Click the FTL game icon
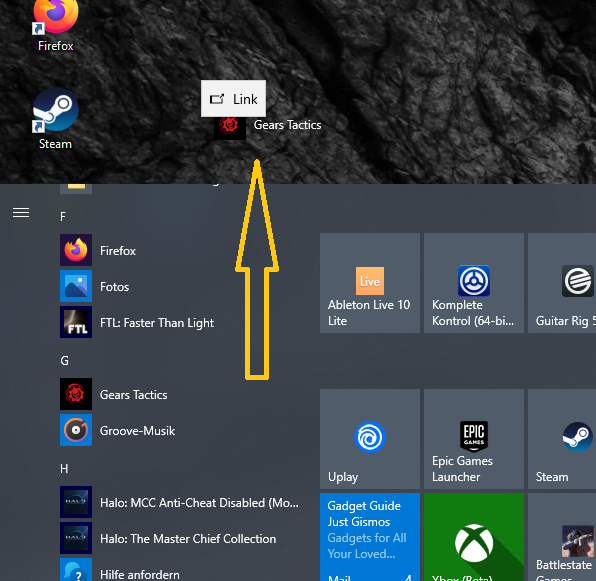Screen dimensions: 596x581 [x=76, y=322]
